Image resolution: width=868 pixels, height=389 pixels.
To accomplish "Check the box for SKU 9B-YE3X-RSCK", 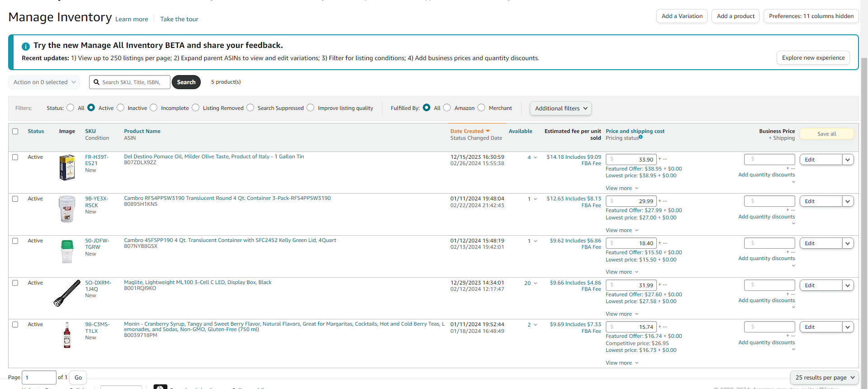I will [15, 199].
